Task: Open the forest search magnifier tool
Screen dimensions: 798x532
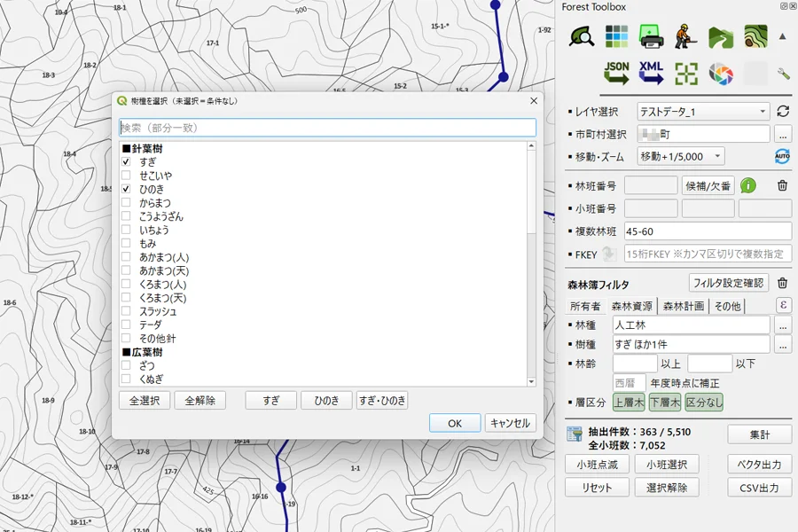Action: coord(582,36)
